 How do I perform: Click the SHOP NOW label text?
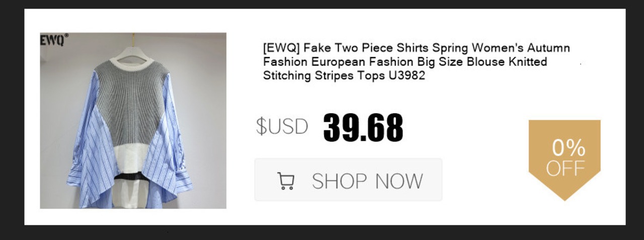(x=367, y=181)
